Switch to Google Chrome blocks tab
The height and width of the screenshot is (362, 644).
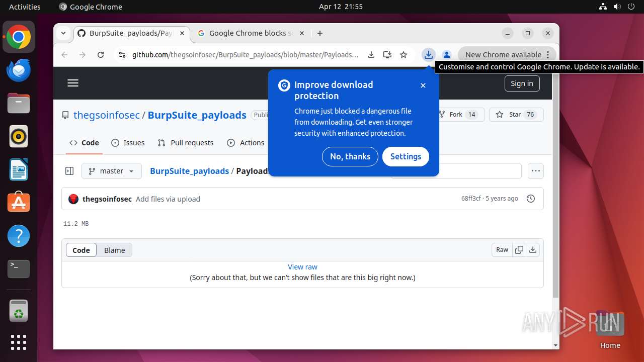[251, 33]
